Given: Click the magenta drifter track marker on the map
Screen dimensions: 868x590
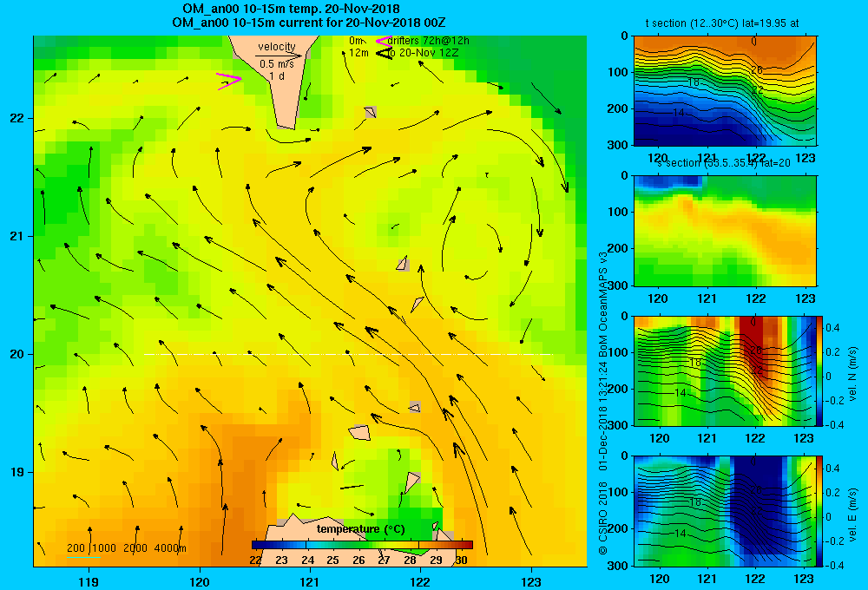Looking at the screenshot, I should coord(229,82).
